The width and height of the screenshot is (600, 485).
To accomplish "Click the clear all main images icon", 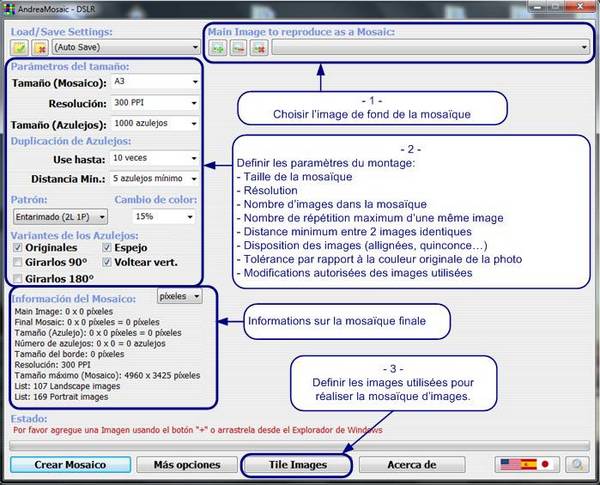I will point(258,46).
